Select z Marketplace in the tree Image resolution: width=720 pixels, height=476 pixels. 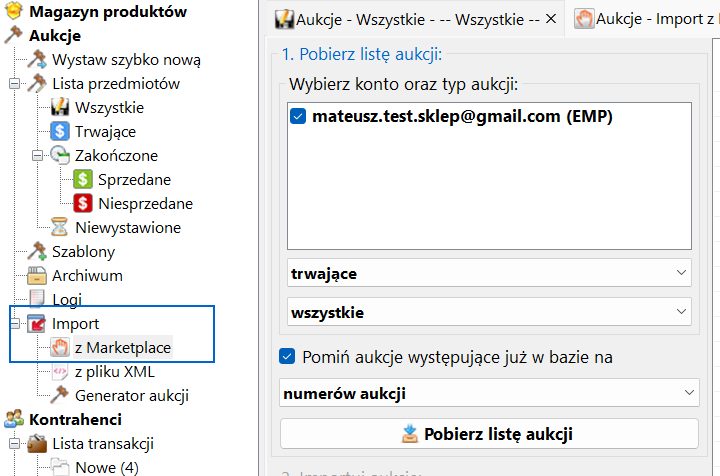(x=122, y=348)
